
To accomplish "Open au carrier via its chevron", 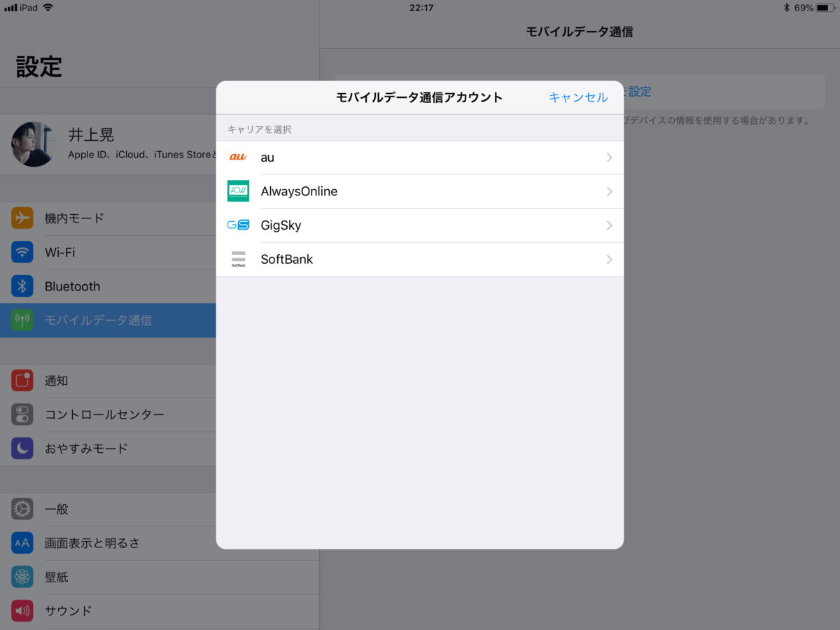I will pyautogui.click(x=609, y=157).
